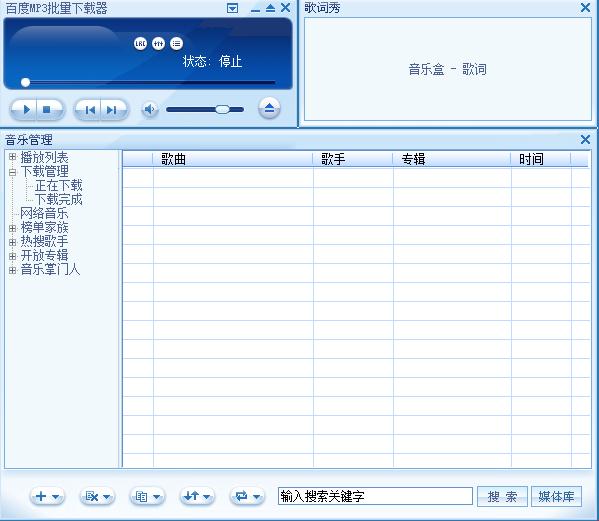Viewport: 599px width, 521px height.
Task: Mute the volume speaker icon
Action: (149, 110)
